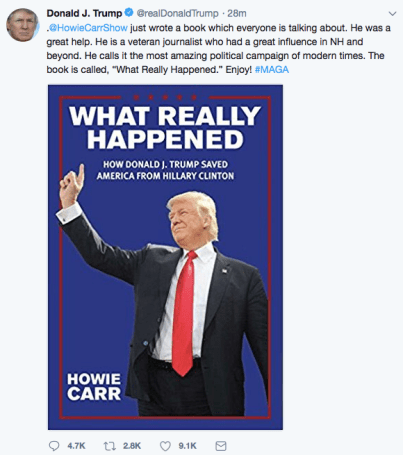403x455 pixels.
Task: Click the blue verified badge
Action: point(129,13)
